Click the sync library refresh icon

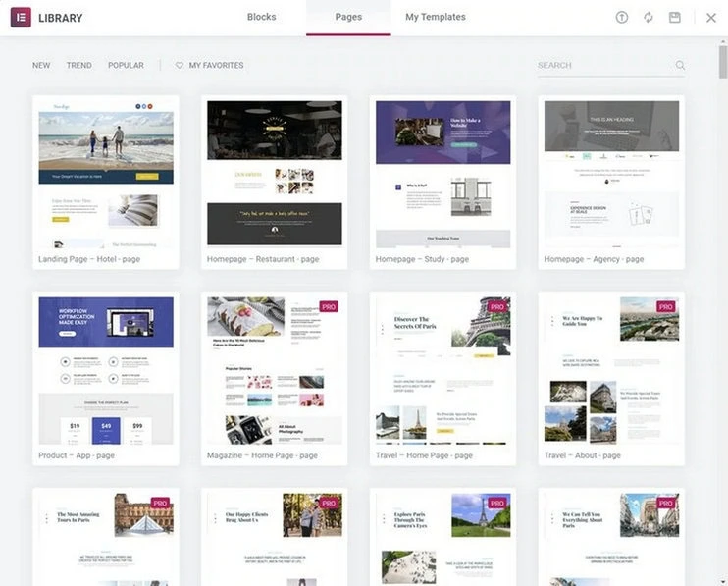point(649,18)
